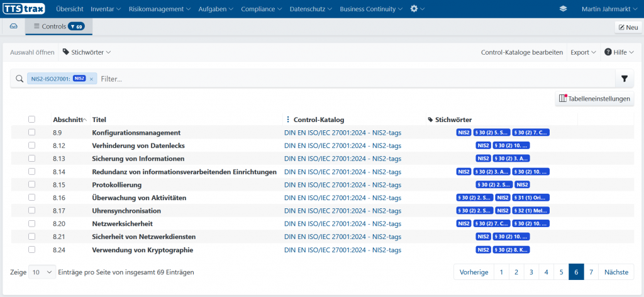The image size is (644, 297).
Task: Remove the NIS2-ISO27001 filter chip
Action: (x=91, y=79)
